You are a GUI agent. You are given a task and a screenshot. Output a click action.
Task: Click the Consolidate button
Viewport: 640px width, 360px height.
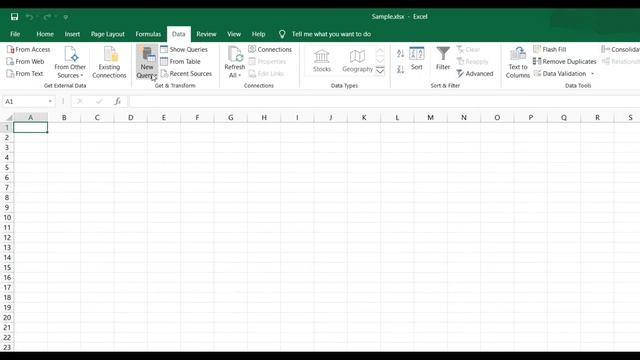pyautogui.click(x=620, y=49)
